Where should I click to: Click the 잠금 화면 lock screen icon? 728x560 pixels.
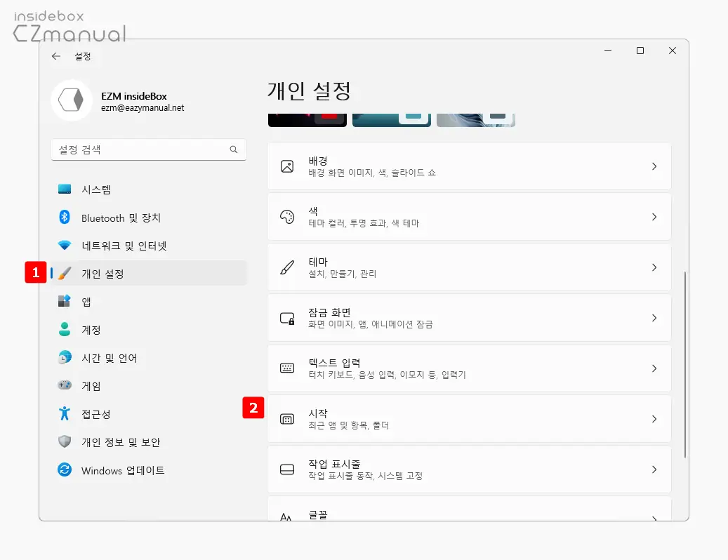[287, 317]
